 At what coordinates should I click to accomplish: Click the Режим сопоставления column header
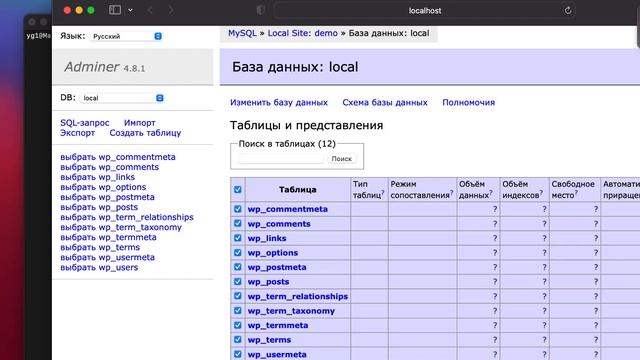click(x=422, y=189)
